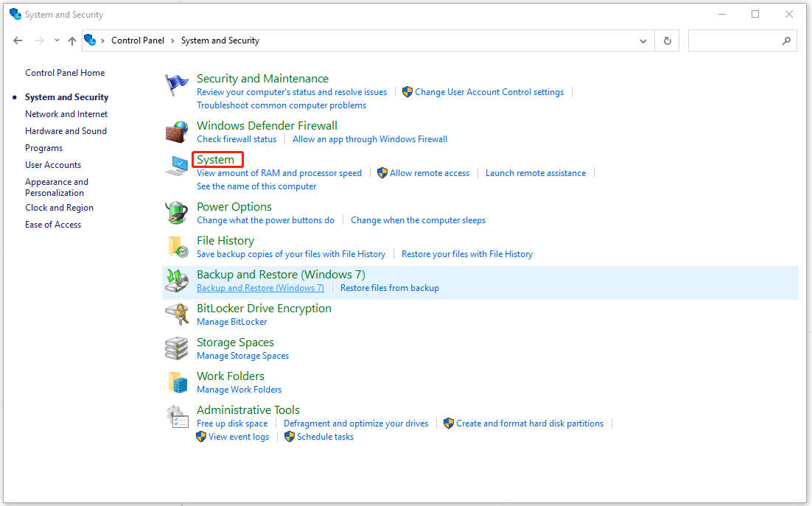The width and height of the screenshot is (812, 506).
Task: Click Save backup copies with File History
Action: [x=291, y=254]
